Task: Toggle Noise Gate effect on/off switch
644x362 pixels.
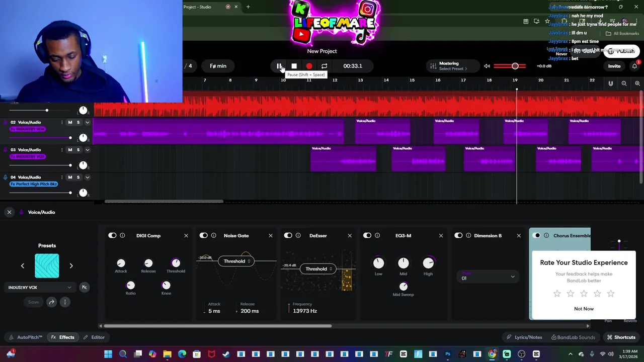Action: point(203,235)
